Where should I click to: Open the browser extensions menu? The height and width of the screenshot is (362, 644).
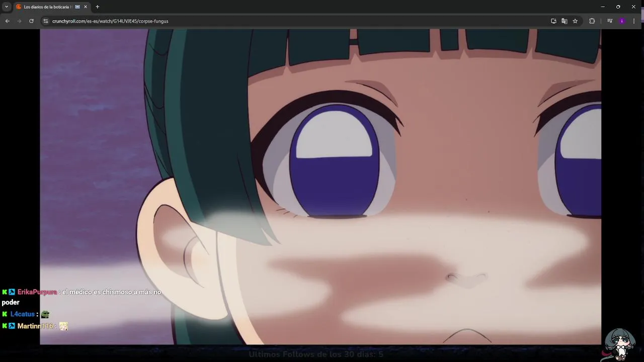click(592, 21)
